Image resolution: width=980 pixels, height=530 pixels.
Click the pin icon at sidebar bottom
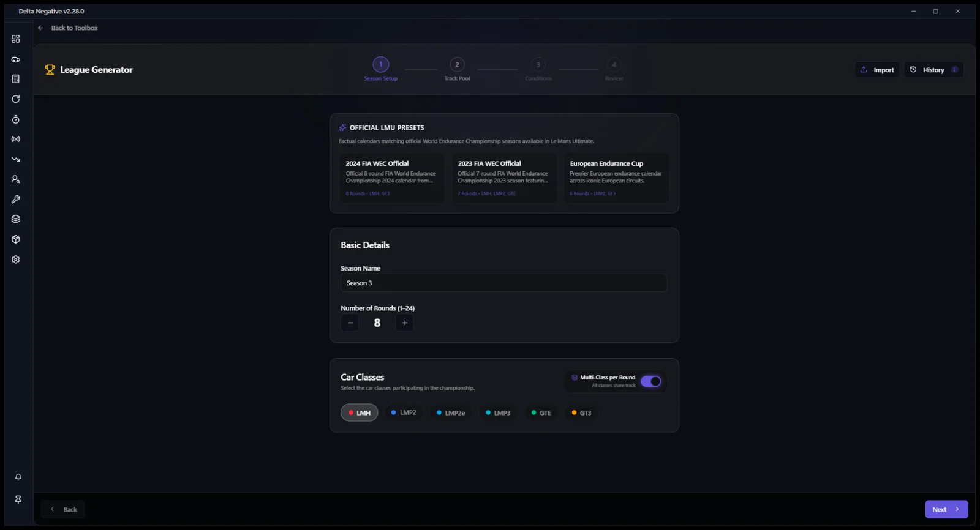coord(18,499)
